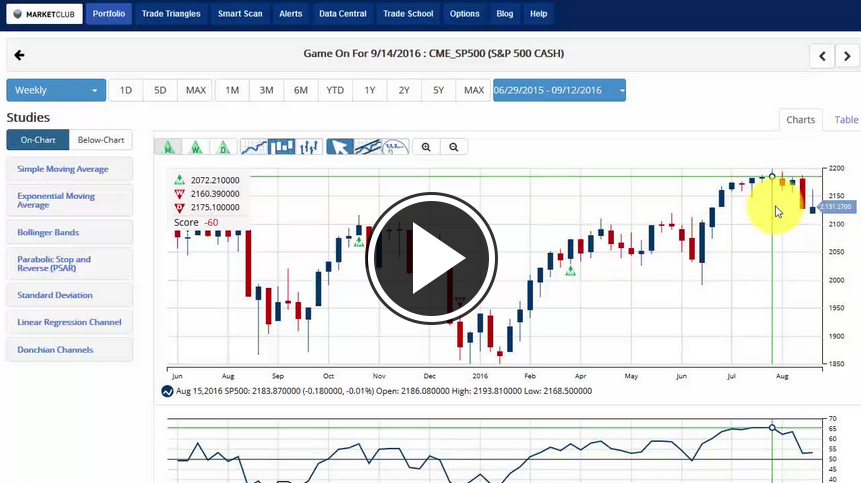Set range to YTD
The height and width of the screenshot is (483, 861).
click(335, 90)
